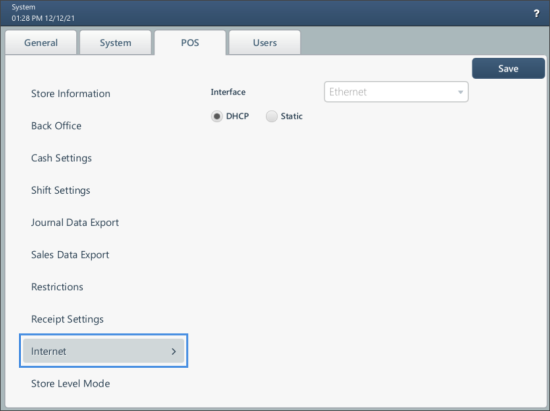Click the chevron arrow on Internet item
This screenshot has width=550, height=411.
(174, 351)
